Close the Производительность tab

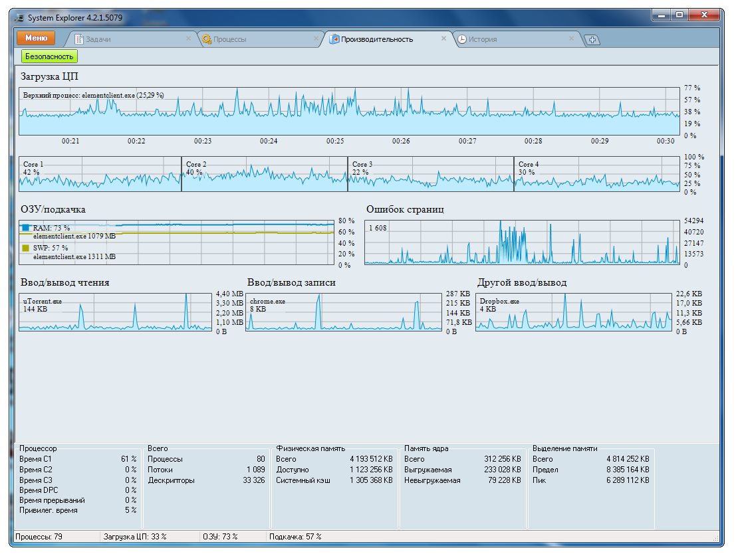[443, 39]
